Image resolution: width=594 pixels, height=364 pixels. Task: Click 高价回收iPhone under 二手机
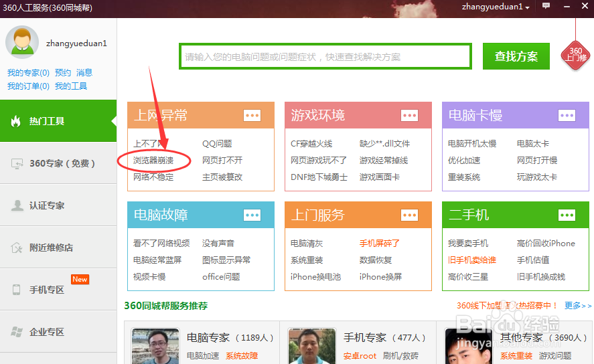(x=546, y=244)
